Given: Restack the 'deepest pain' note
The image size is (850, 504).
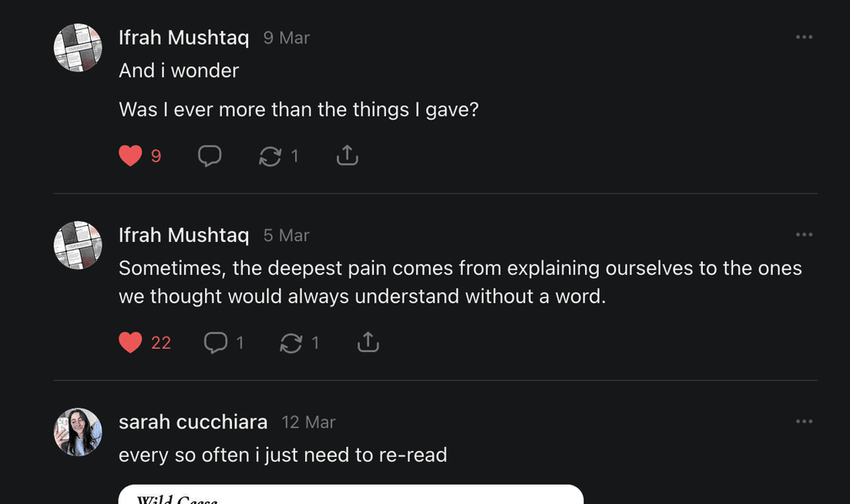Looking at the screenshot, I should 291,344.
